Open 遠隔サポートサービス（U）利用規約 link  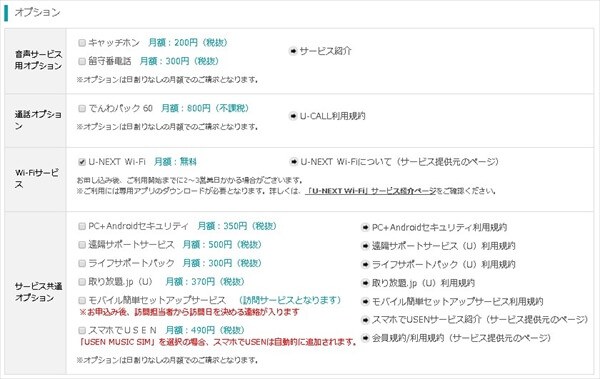click(x=444, y=246)
